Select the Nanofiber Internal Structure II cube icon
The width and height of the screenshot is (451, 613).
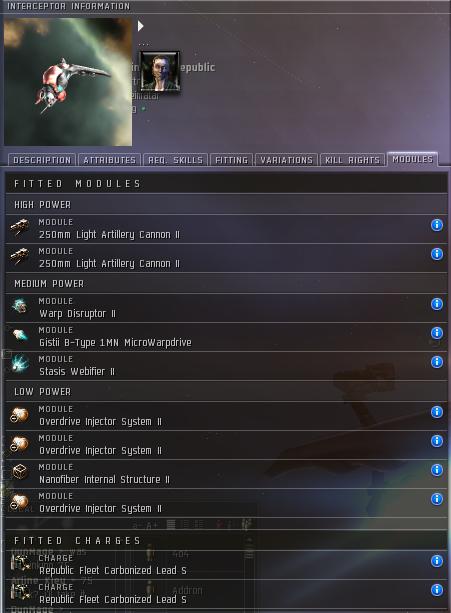pos(20,472)
